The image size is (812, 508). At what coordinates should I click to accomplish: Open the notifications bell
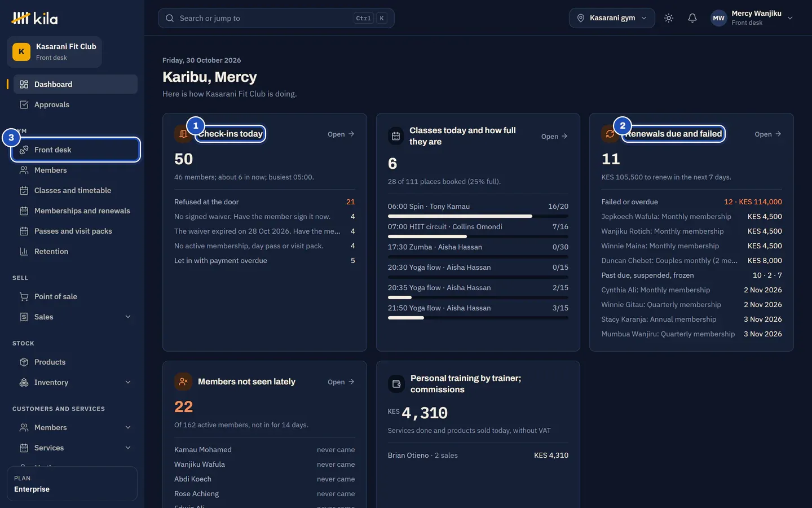692,18
